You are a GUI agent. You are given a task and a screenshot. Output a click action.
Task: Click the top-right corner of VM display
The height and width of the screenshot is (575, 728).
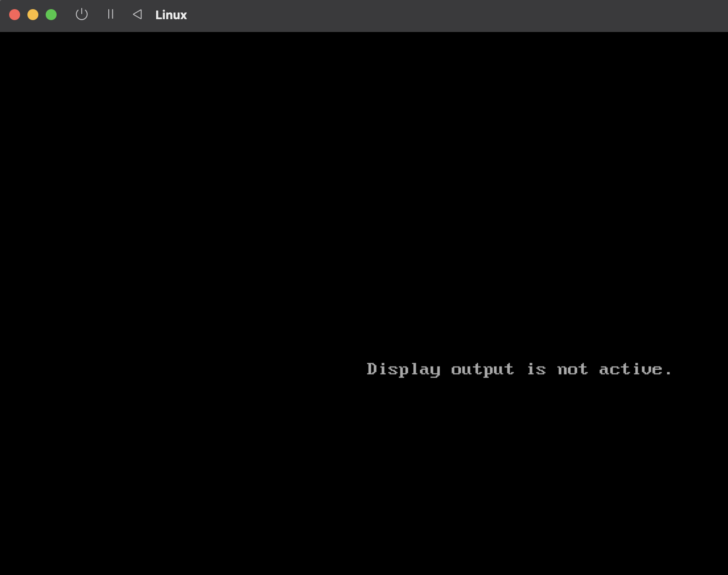tap(725, 34)
